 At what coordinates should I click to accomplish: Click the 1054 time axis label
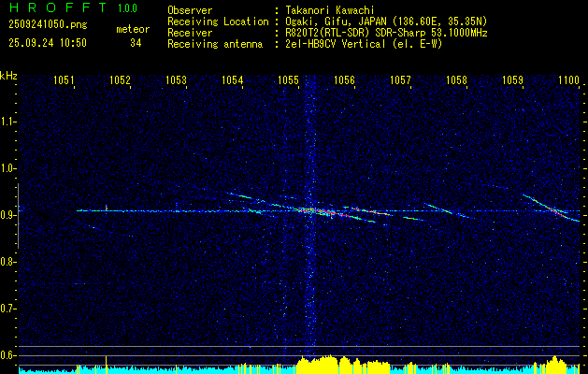pyautogui.click(x=233, y=79)
